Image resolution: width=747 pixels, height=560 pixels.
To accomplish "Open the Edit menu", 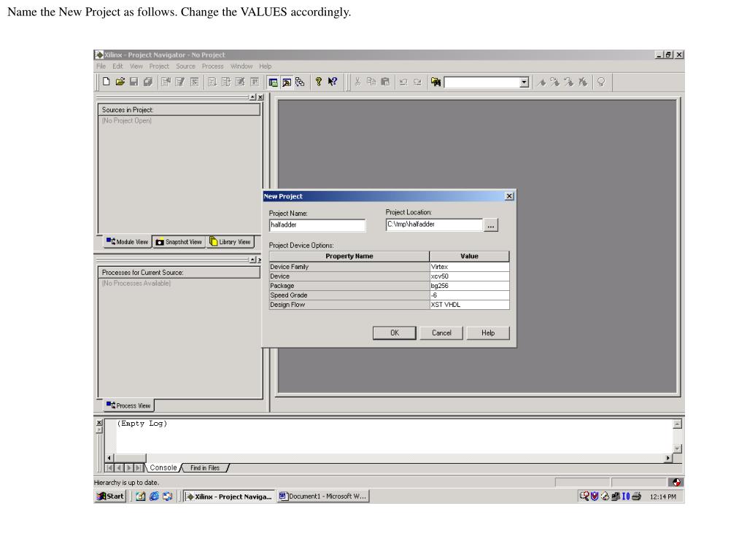I will click(x=117, y=66).
